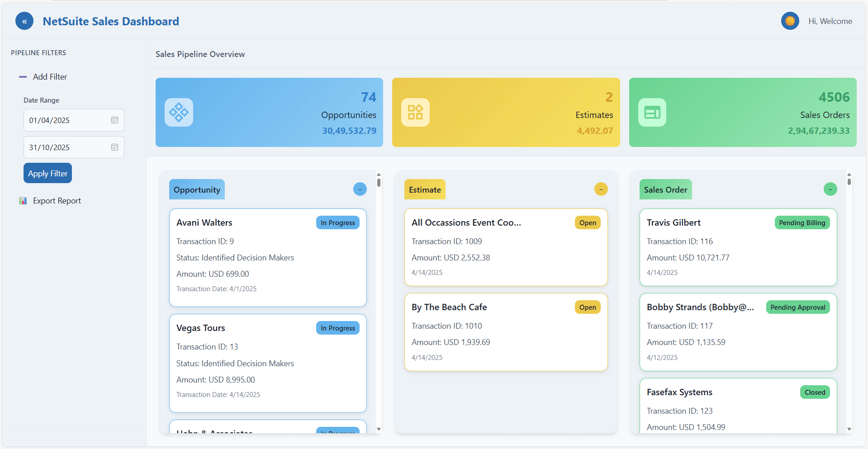This screenshot has width=868, height=449.
Task: Select the Sales Order column header label
Action: 665,189
